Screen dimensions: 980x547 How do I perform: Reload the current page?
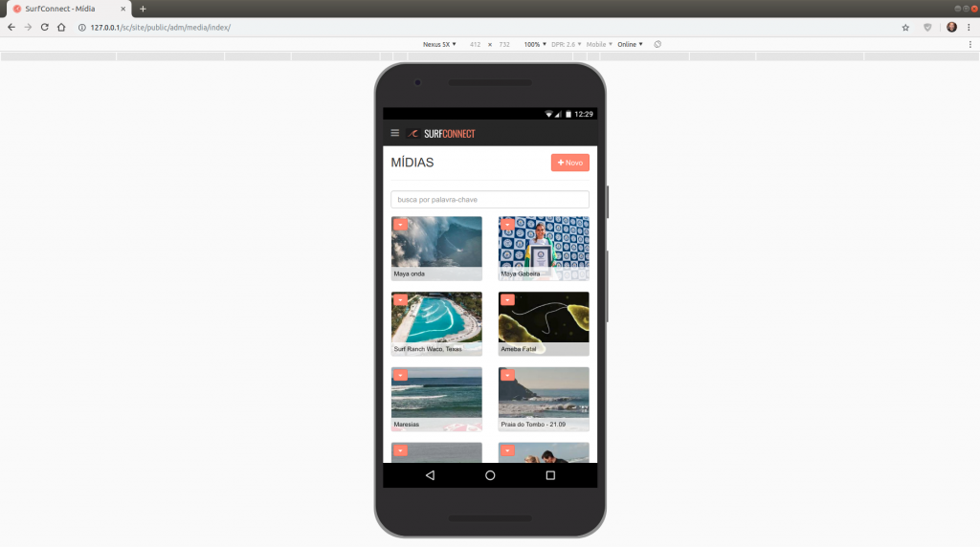(44, 28)
